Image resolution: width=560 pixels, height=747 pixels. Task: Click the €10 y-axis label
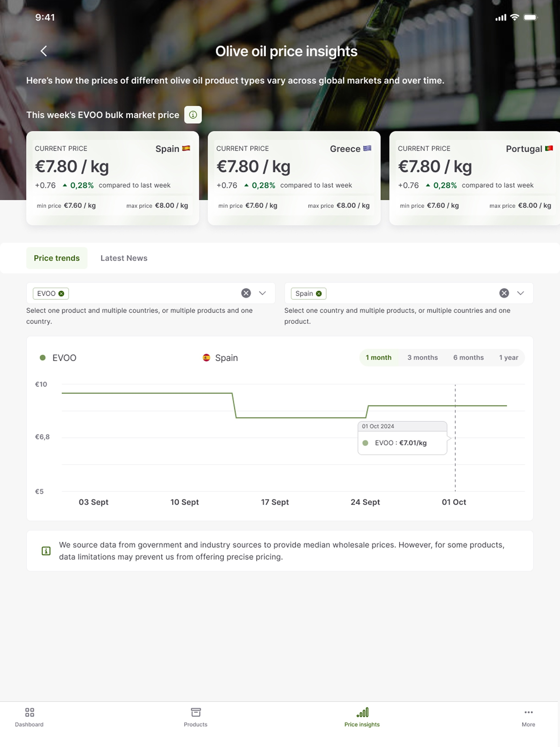[41, 384]
